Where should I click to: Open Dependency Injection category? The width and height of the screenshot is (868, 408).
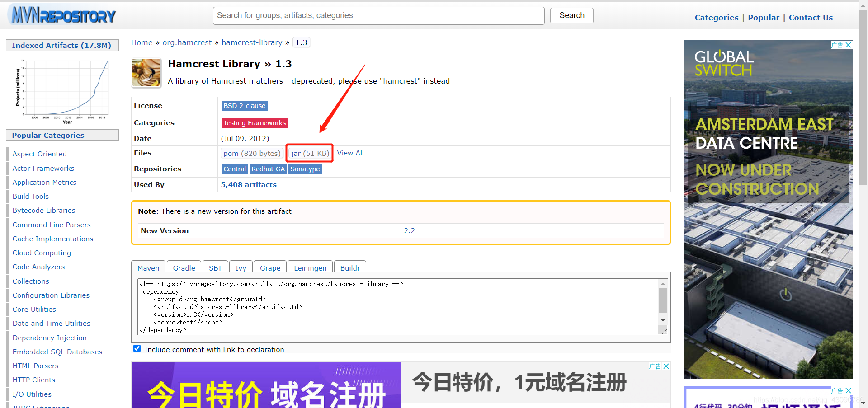click(x=49, y=338)
